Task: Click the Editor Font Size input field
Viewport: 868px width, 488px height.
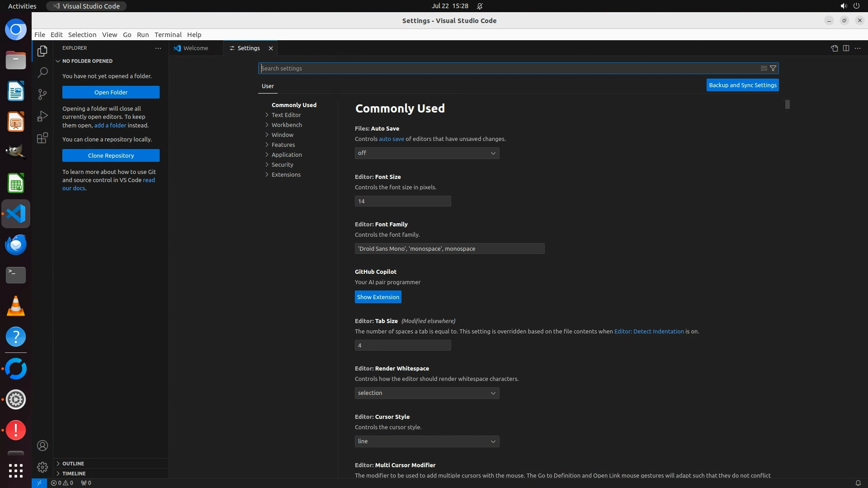Action: pyautogui.click(x=402, y=201)
